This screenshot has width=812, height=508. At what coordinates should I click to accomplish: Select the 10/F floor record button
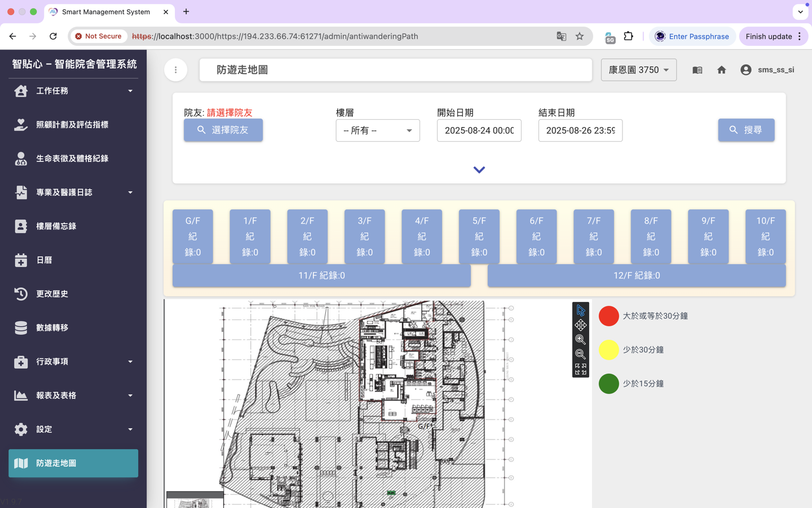pyautogui.click(x=766, y=237)
